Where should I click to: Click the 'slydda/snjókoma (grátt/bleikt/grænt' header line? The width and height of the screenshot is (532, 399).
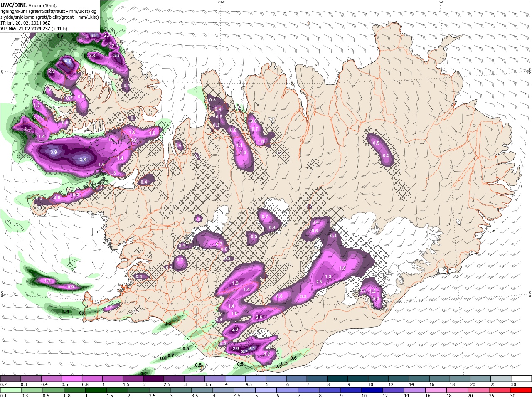(50, 17)
